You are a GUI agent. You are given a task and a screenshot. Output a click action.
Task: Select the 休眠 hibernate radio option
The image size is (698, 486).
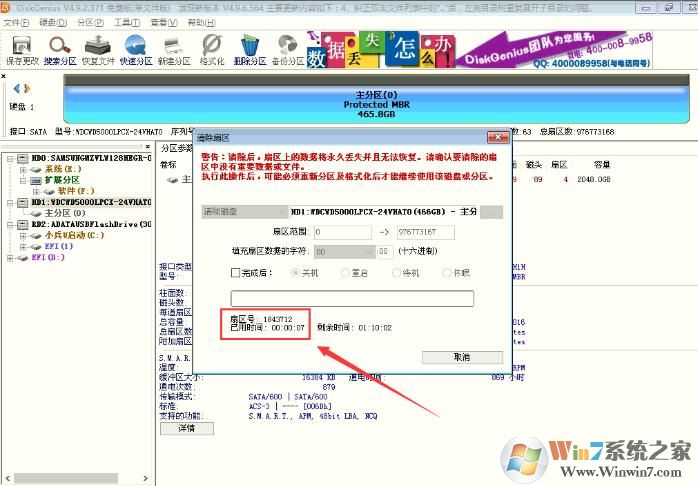click(x=446, y=273)
